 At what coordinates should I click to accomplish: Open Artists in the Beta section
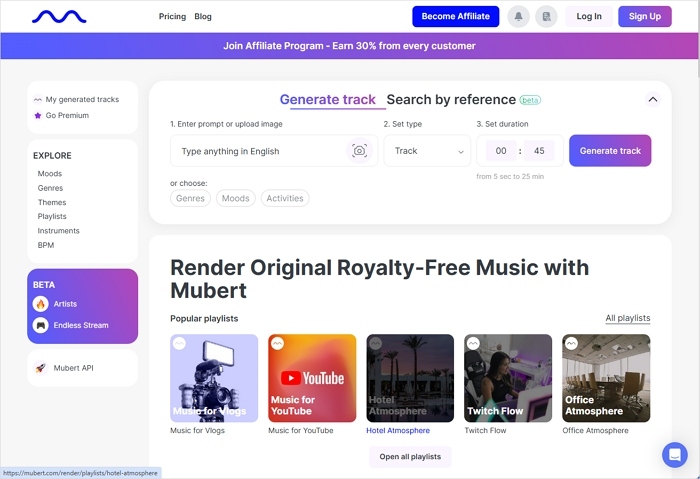65,304
